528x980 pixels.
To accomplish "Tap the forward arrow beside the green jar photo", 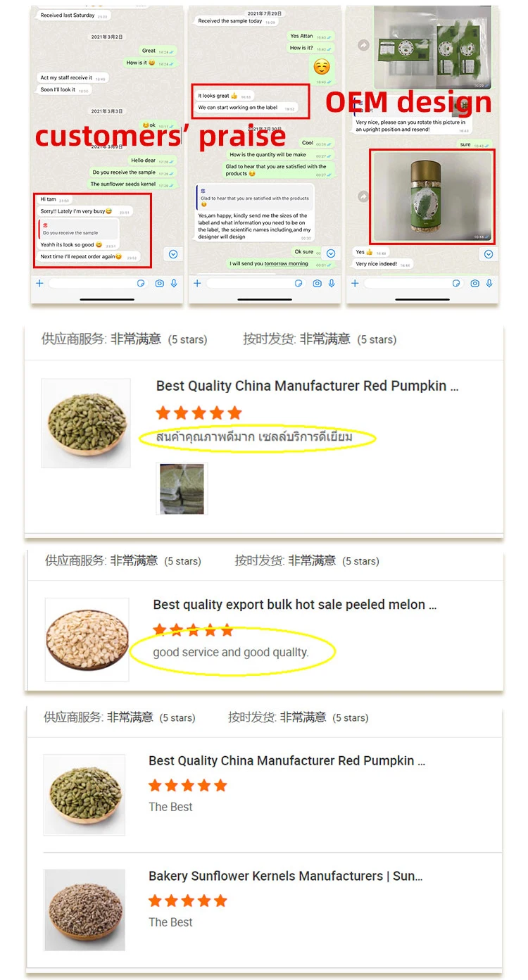I will (x=363, y=196).
